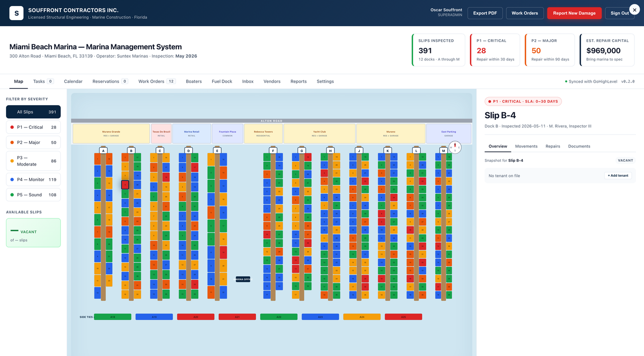The height and width of the screenshot is (356, 644).
Task: Open the Boaters tab
Action: tap(194, 81)
